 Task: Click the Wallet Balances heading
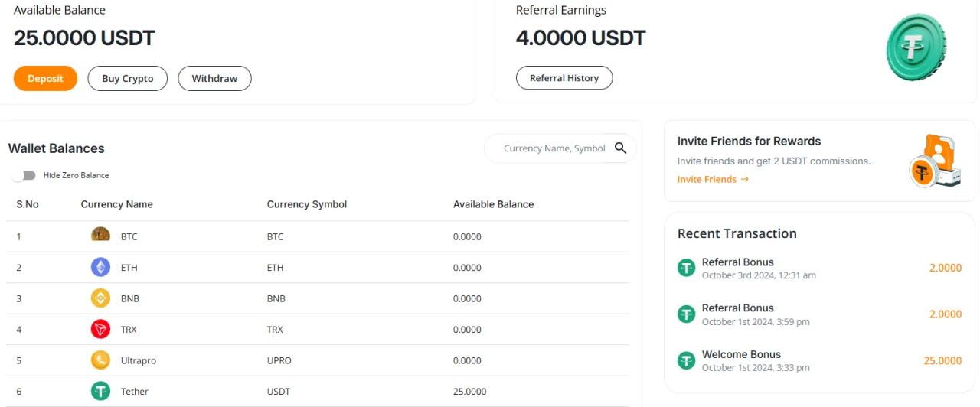(57, 148)
